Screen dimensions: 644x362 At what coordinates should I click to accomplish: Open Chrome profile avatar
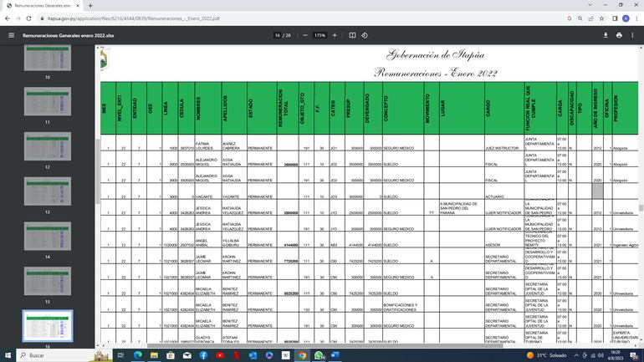point(626,18)
